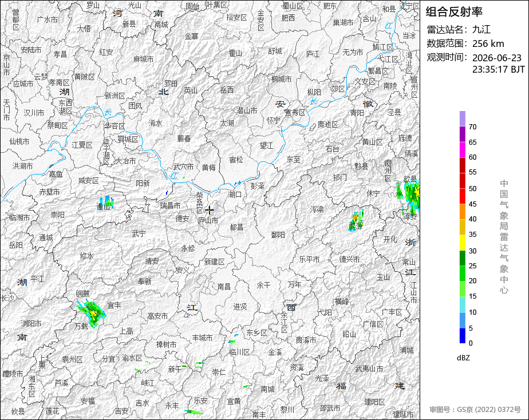Click the 赤壁市 map label
Viewport: 529px width, 420px height.
click(49, 192)
